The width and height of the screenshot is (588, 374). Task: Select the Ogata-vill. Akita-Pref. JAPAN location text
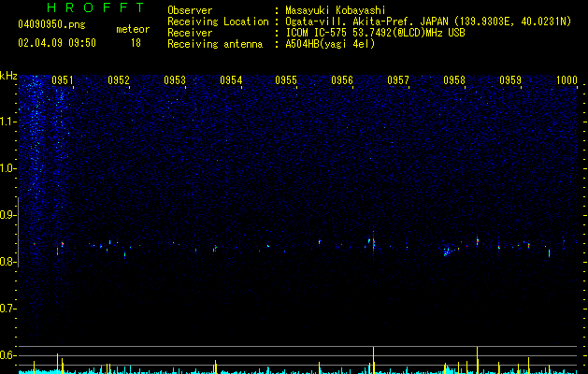(x=428, y=22)
